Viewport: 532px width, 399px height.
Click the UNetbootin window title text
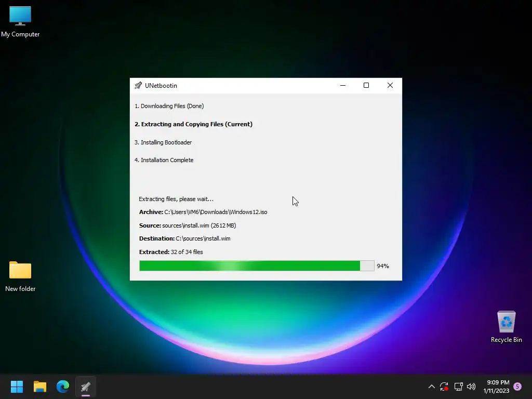point(161,86)
